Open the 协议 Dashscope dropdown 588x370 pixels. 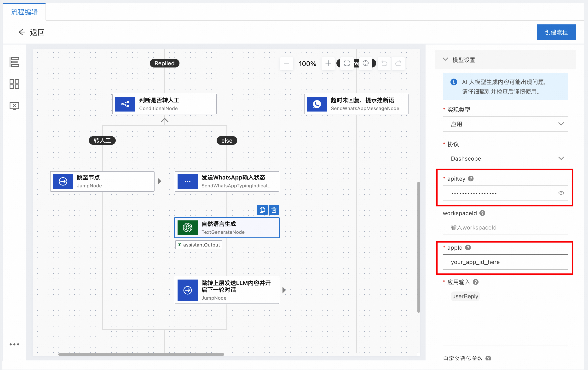click(x=505, y=158)
